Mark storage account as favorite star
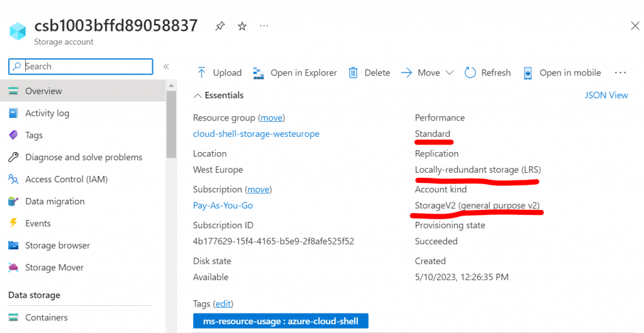The height and width of the screenshot is (333, 644). [x=242, y=26]
